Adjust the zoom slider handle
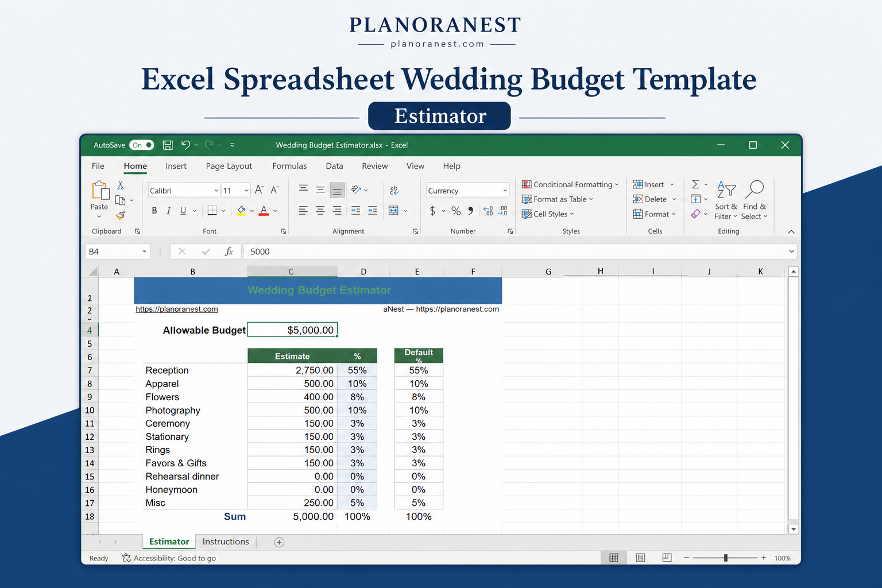The width and height of the screenshot is (882, 588). pos(726,558)
